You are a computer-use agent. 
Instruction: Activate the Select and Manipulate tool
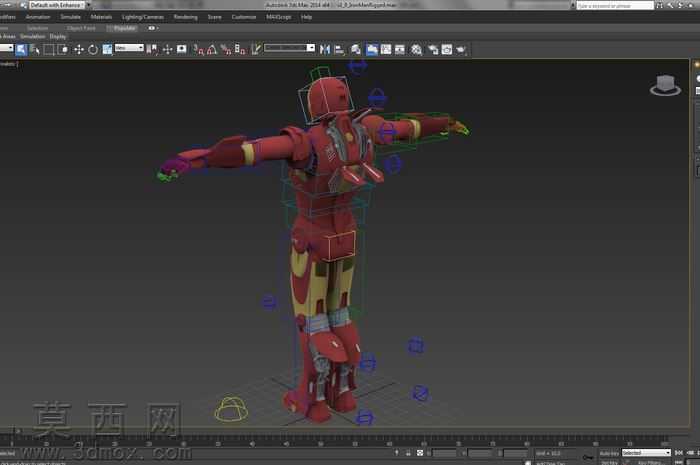167,50
